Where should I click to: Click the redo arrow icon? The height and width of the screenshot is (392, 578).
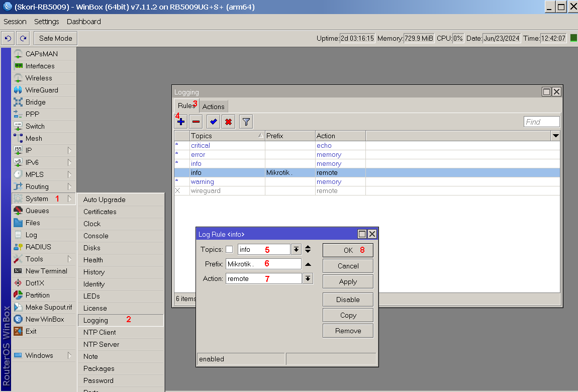point(23,38)
